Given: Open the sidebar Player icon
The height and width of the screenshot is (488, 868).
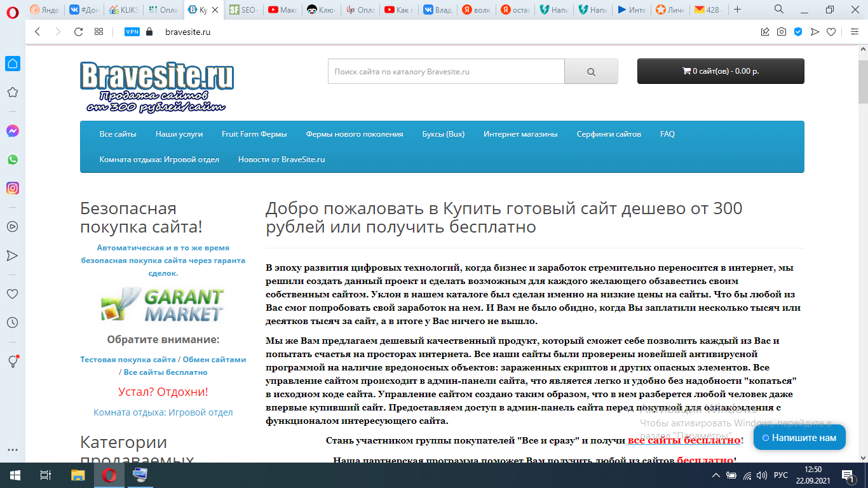Looking at the screenshot, I should pos(12,226).
